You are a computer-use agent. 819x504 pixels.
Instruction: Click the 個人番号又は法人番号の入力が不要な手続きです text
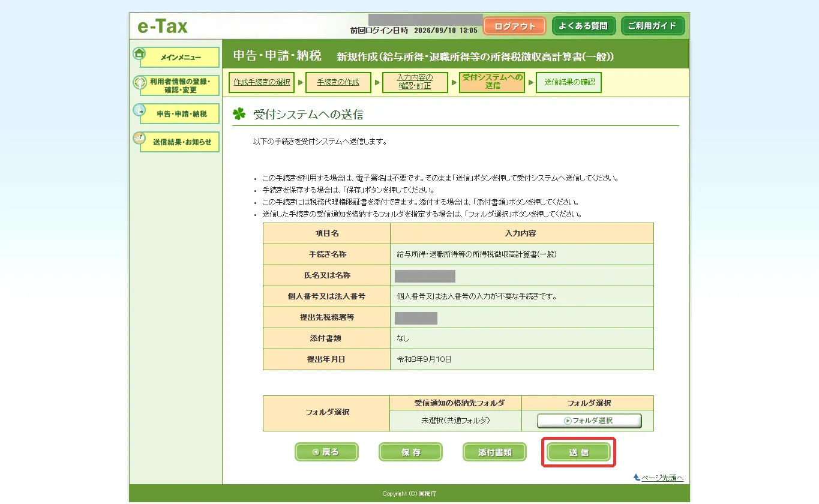pyautogui.click(x=478, y=296)
